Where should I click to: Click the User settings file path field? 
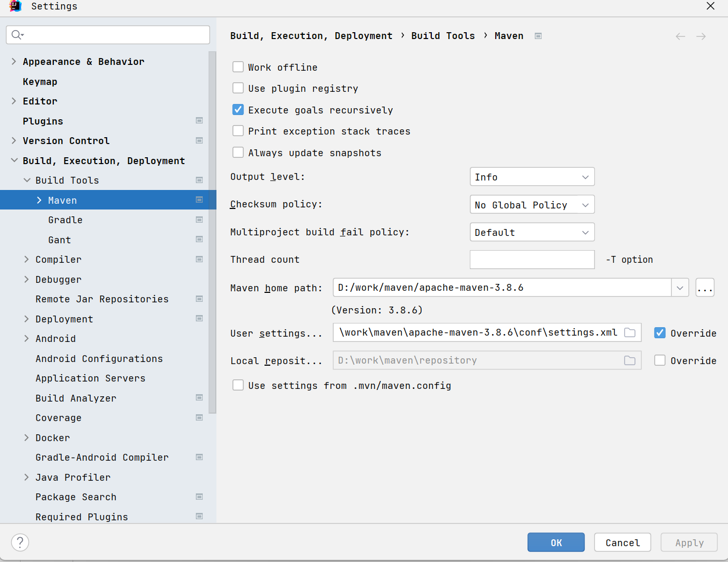click(x=487, y=332)
